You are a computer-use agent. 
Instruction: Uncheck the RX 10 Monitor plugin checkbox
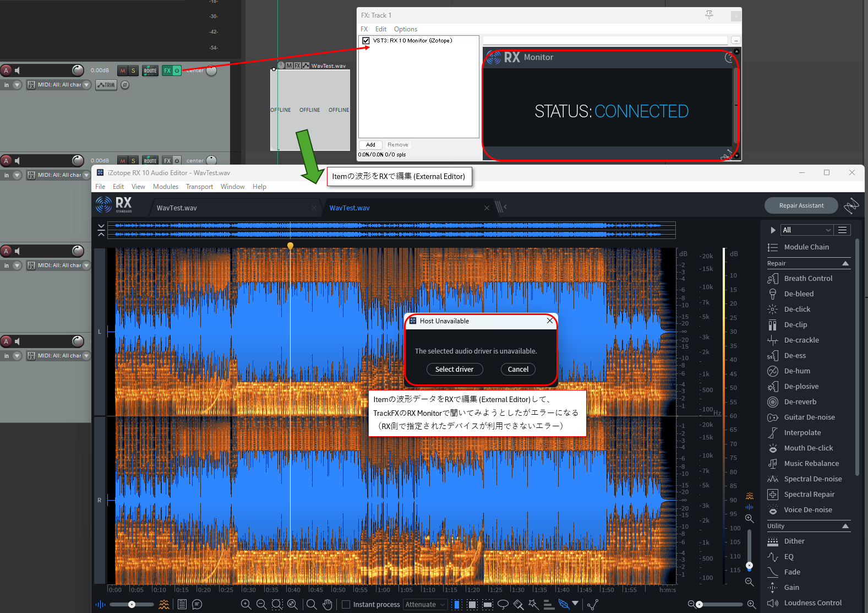pos(366,41)
